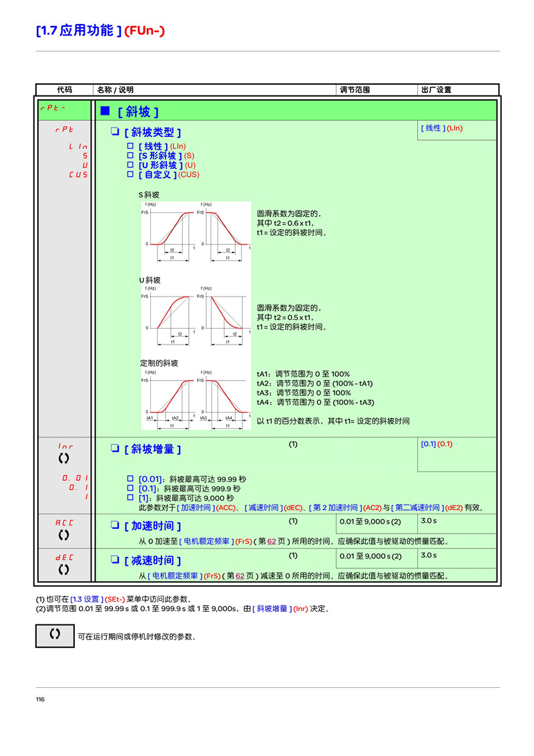
Task: Click 0.01 至 9,000 s (2) in 减速时间 row
Action: 370,556
